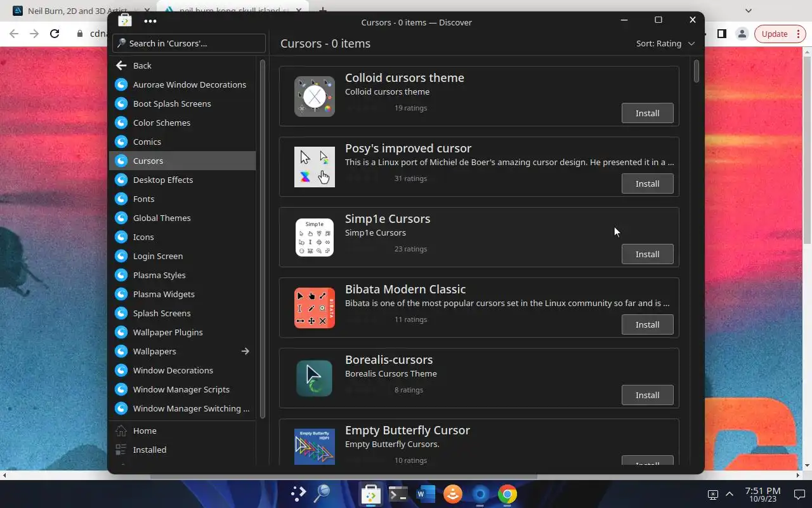Toggle Chrome side panel icon
This screenshot has width=812, height=508.
pos(721,34)
